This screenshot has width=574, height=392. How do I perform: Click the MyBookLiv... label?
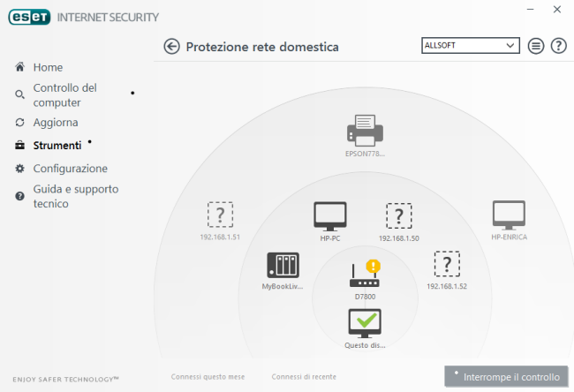coord(283,286)
